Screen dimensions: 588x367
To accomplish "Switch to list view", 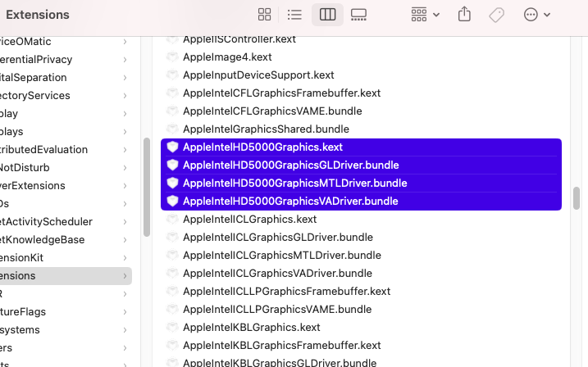I will point(295,15).
